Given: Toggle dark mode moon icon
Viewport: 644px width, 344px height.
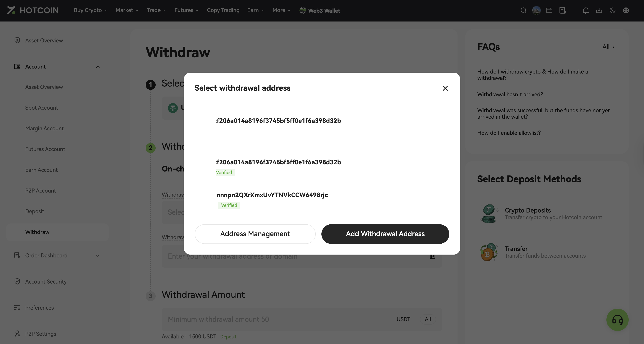Looking at the screenshot, I should click(x=613, y=11).
